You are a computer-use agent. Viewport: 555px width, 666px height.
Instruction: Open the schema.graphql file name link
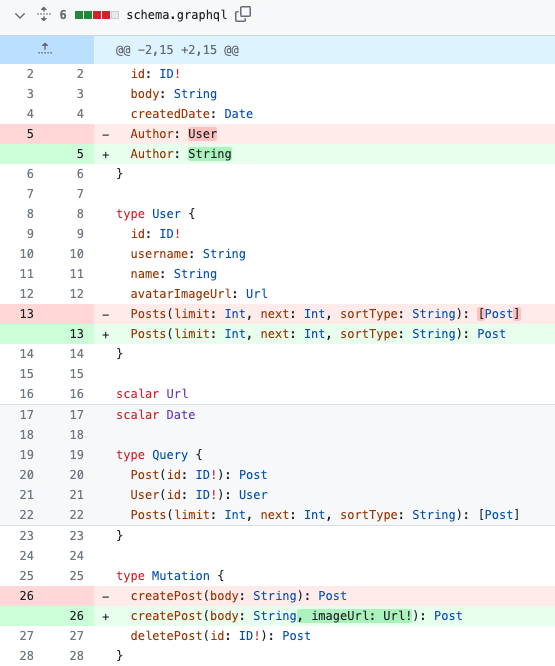(x=177, y=15)
